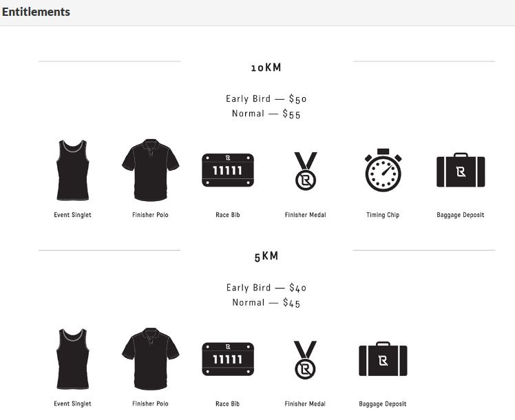This screenshot has height=420, width=515.
Task: Select the 10KM Race Bib icon
Action: [x=228, y=170]
